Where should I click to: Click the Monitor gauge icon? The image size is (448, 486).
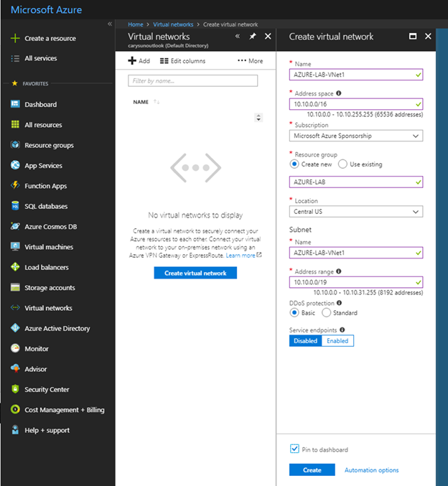[15, 348]
